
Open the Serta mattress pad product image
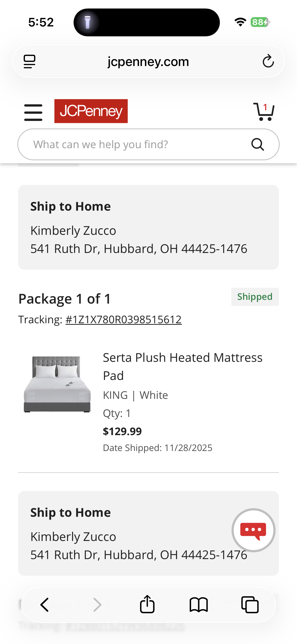[x=57, y=384]
